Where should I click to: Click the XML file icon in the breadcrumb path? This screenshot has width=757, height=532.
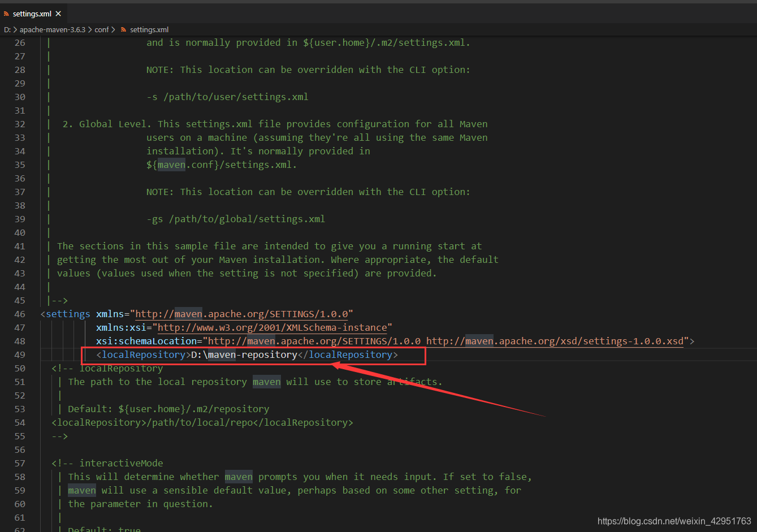point(123,29)
